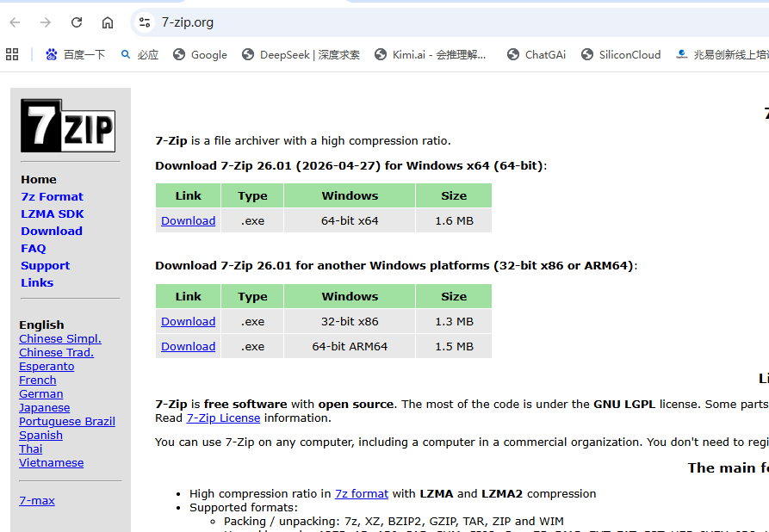Click the browser forward arrow
Image resolution: width=769 pixels, height=532 pixels.
46,22
